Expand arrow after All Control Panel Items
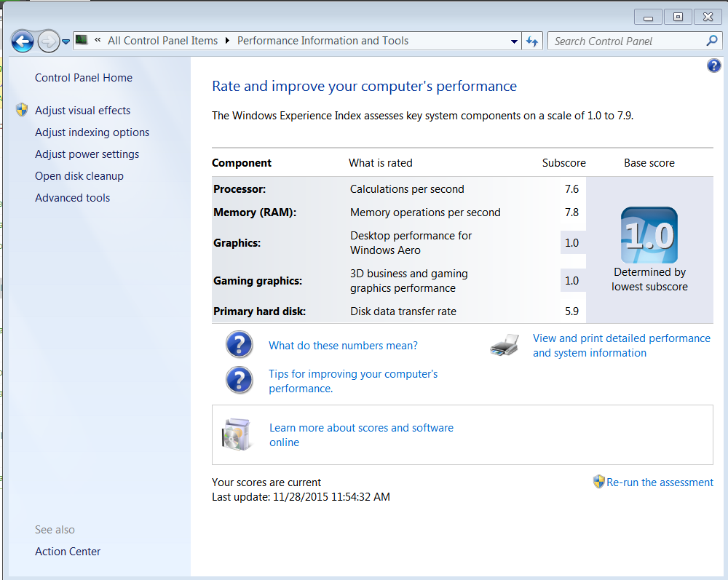Screen dimensions: 728x580 [227, 41]
